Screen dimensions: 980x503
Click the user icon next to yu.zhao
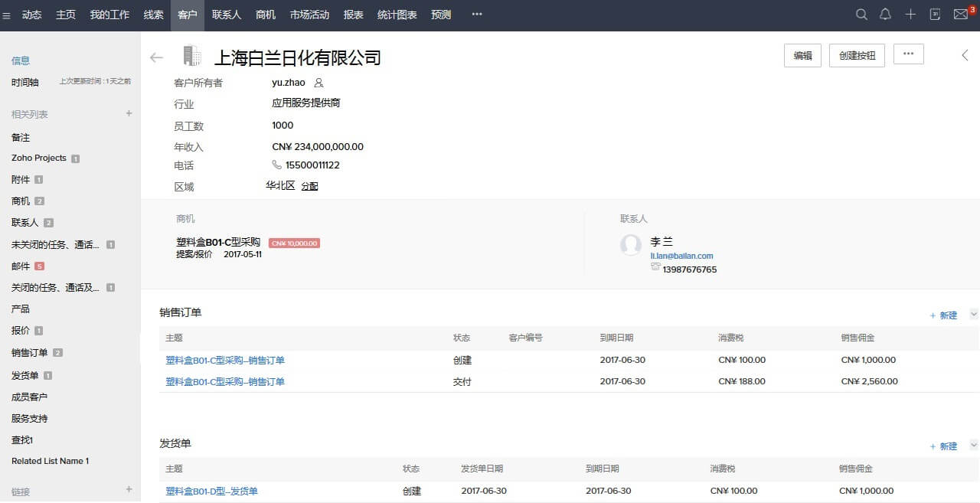click(x=319, y=83)
